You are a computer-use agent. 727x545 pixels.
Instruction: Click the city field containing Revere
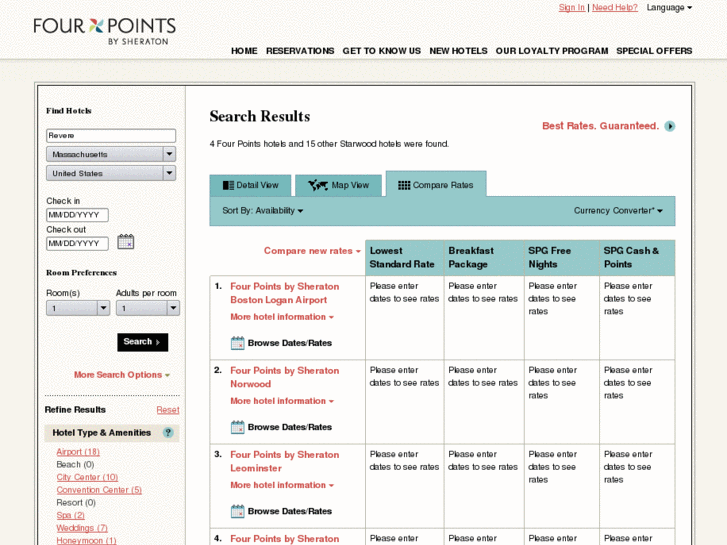pyautogui.click(x=111, y=135)
